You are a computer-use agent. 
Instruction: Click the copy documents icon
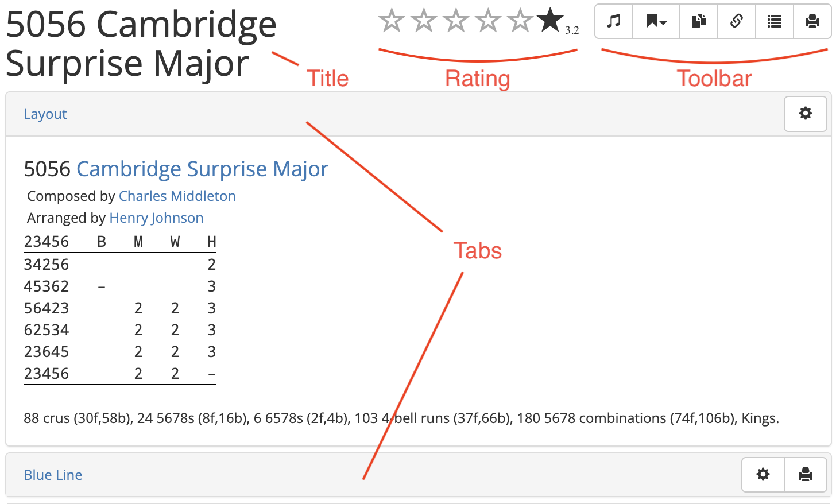698,22
